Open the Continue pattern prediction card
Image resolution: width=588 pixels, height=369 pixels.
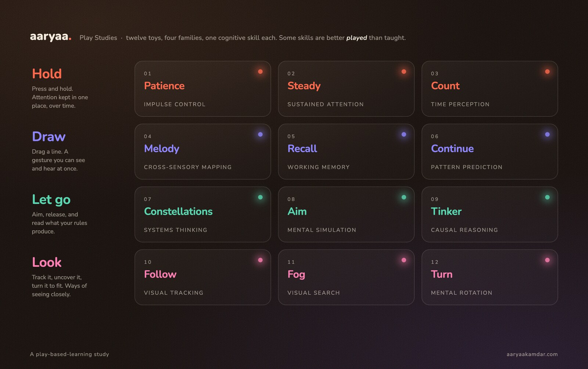pyautogui.click(x=490, y=152)
